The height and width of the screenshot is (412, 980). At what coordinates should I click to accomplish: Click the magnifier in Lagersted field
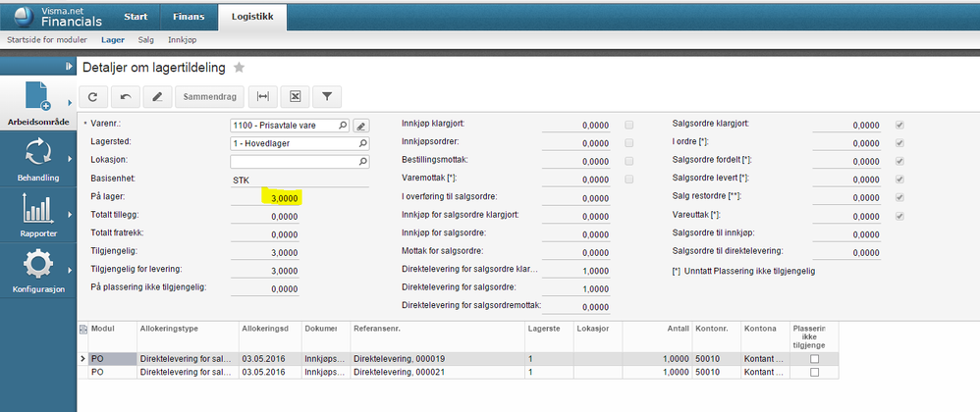362,143
